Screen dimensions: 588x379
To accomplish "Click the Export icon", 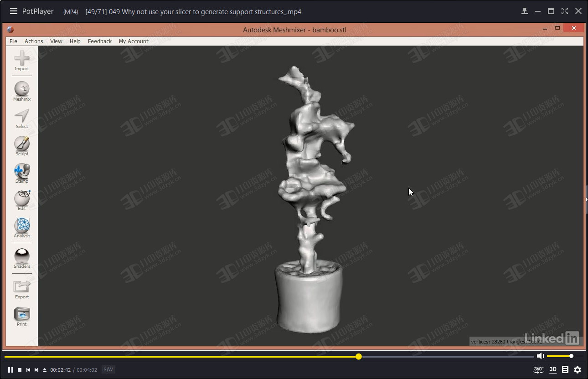I will pyautogui.click(x=22, y=289).
